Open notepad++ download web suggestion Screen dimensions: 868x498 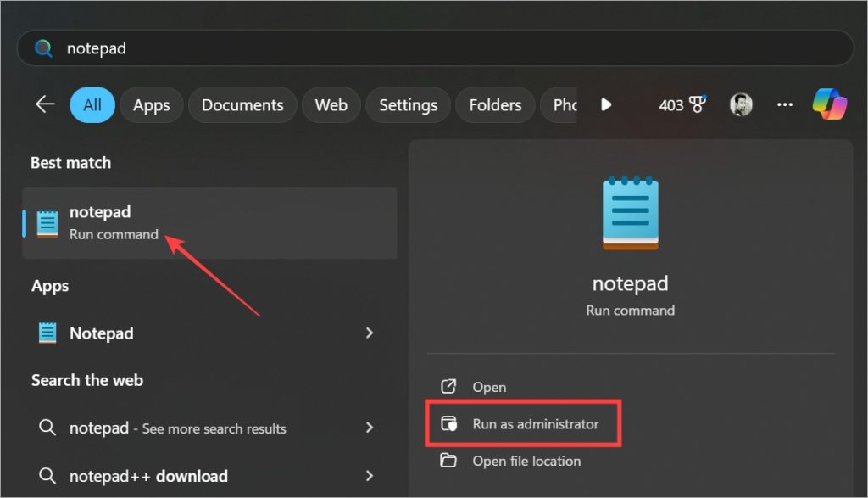coord(210,476)
